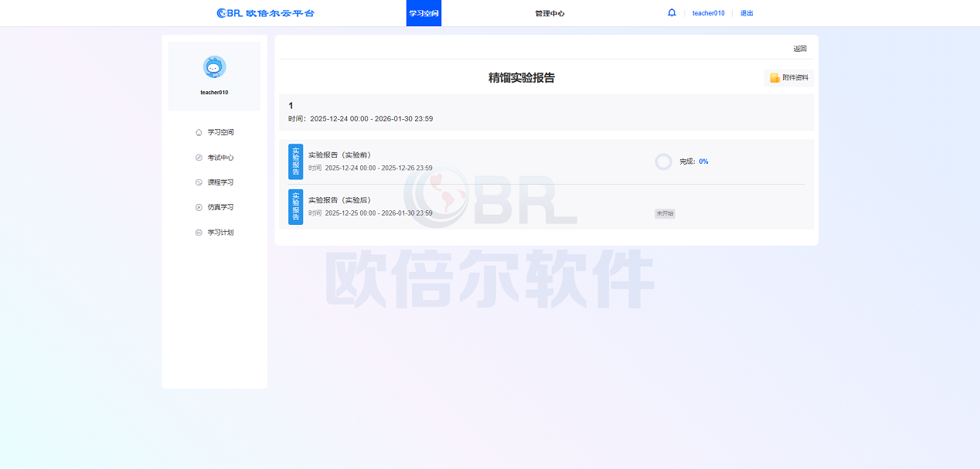This screenshot has height=469, width=980.
Task: Click the icon beside 学习计划
Action: pyautogui.click(x=199, y=233)
